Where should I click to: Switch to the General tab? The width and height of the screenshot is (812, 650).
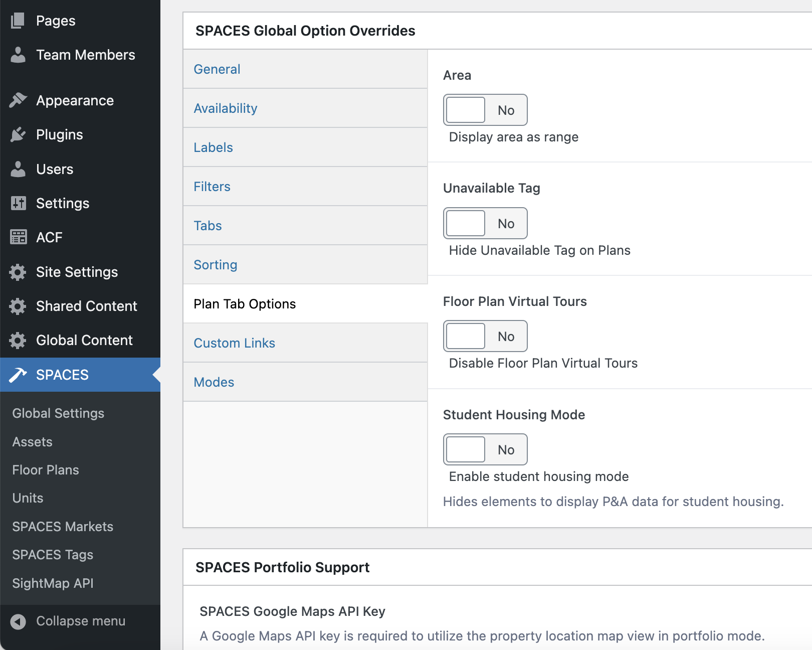pyautogui.click(x=305, y=69)
